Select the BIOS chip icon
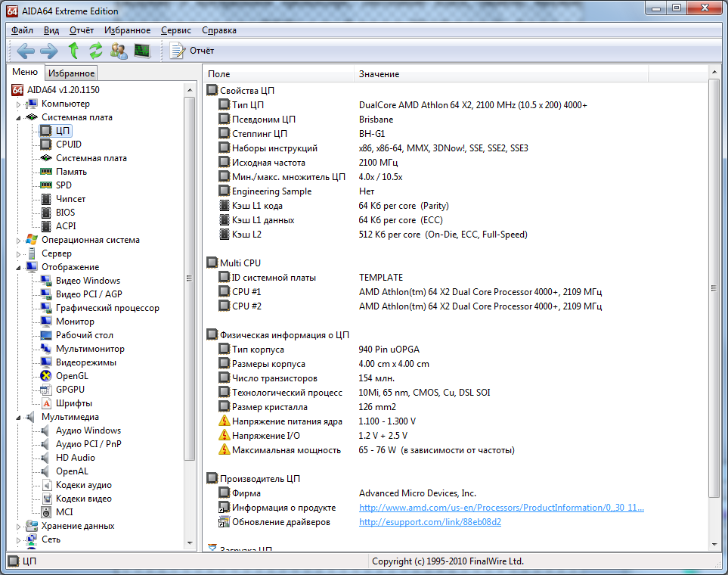728x575 pixels. pyautogui.click(x=46, y=213)
